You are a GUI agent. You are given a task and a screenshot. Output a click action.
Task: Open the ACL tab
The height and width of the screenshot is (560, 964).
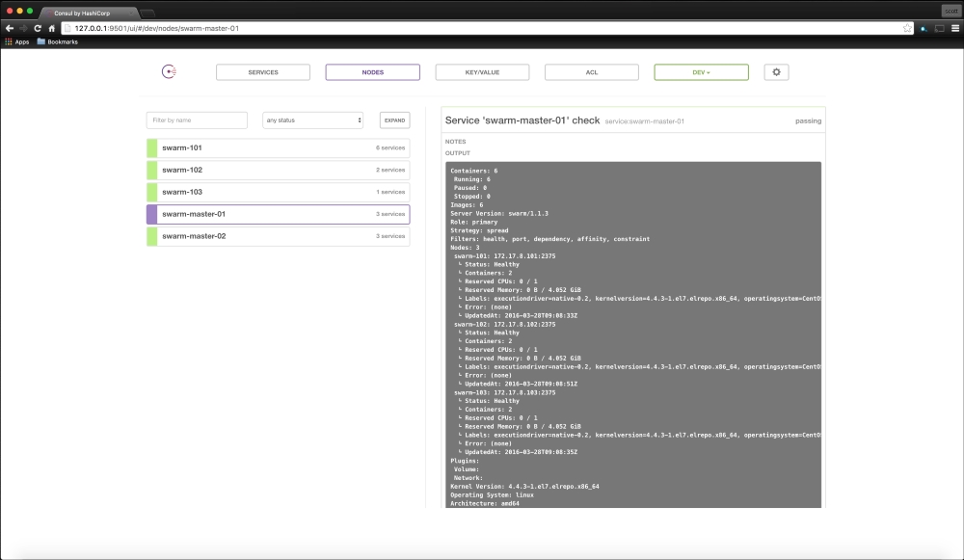[591, 72]
